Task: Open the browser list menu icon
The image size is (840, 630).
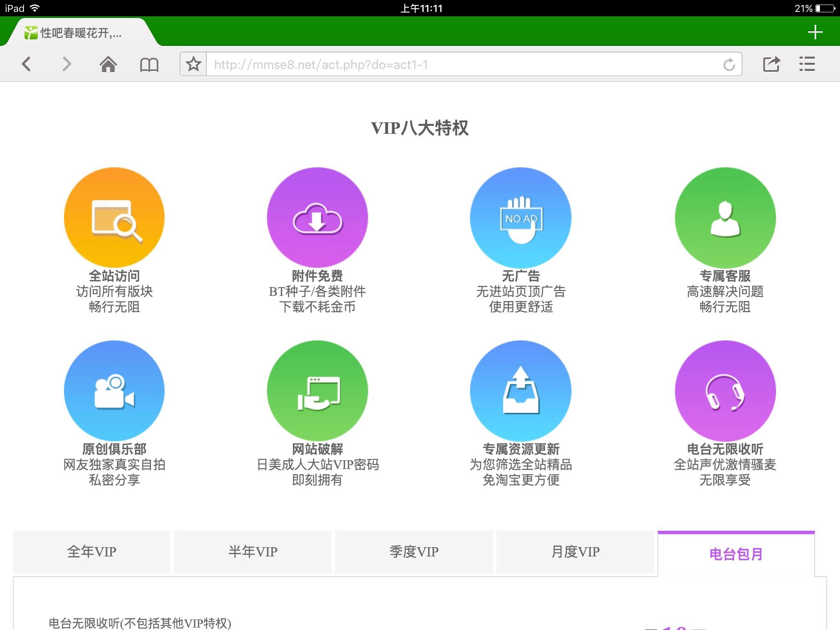Action: (x=807, y=64)
